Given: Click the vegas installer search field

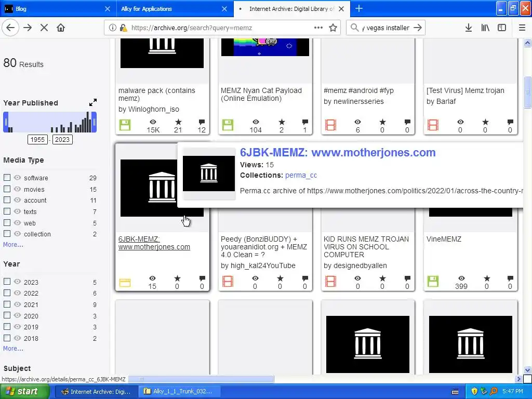Looking at the screenshot, I should tap(386, 28).
